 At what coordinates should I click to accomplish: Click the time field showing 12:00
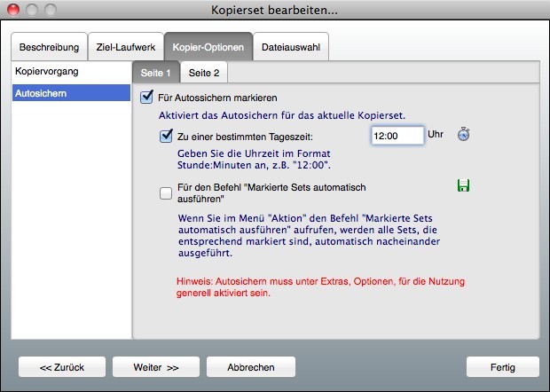pos(397,136)
